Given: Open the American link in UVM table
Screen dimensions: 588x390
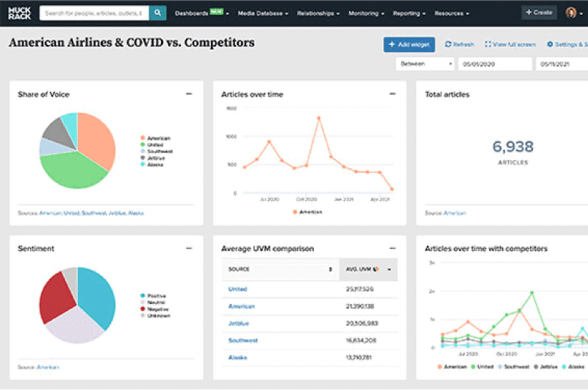Looking at the screenshot, I should (x=242, y=306).
